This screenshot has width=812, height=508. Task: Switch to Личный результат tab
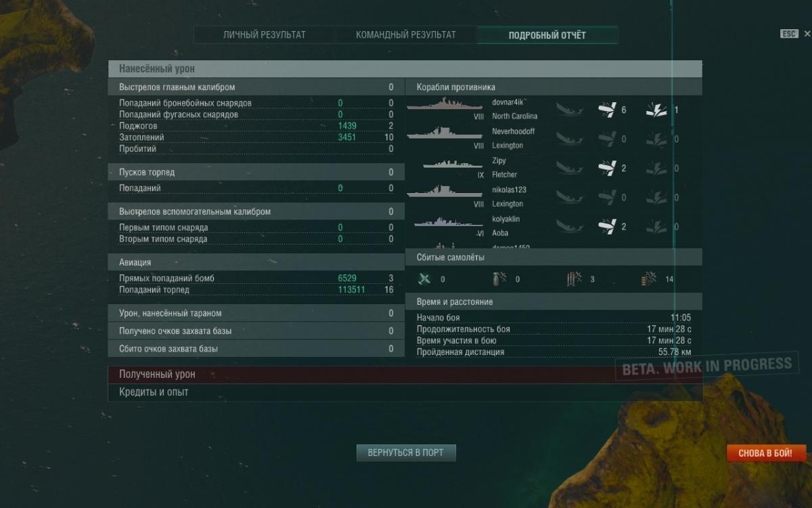point(265,35)
